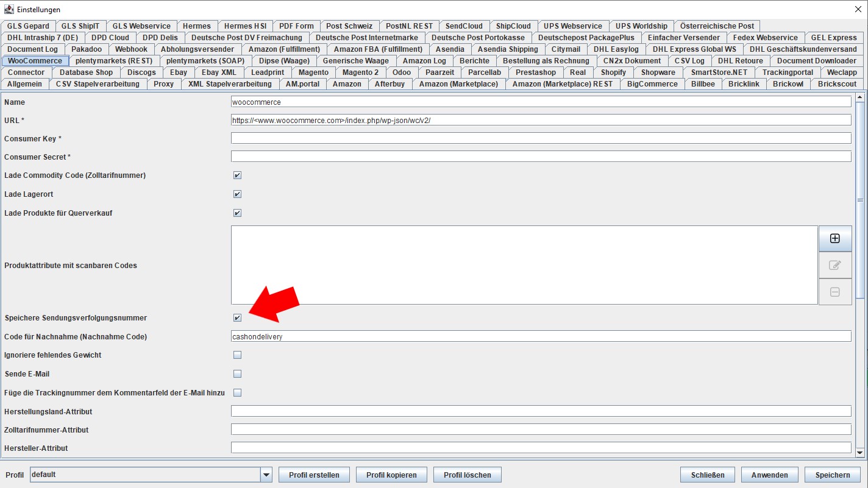
Task: Select the DHL Retoure tab
Action: [741, 61]
